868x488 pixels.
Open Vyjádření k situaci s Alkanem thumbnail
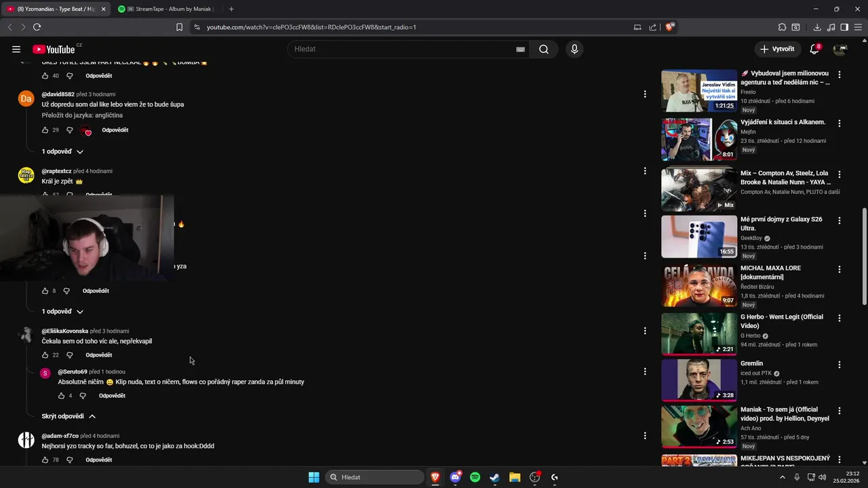699,140
